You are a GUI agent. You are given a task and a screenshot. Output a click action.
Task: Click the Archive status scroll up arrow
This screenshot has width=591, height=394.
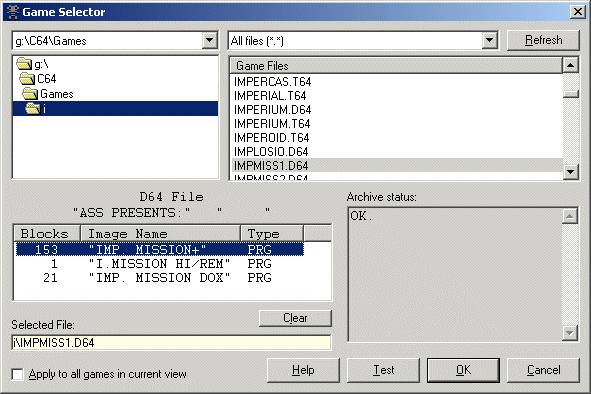(x=570, y=216)
